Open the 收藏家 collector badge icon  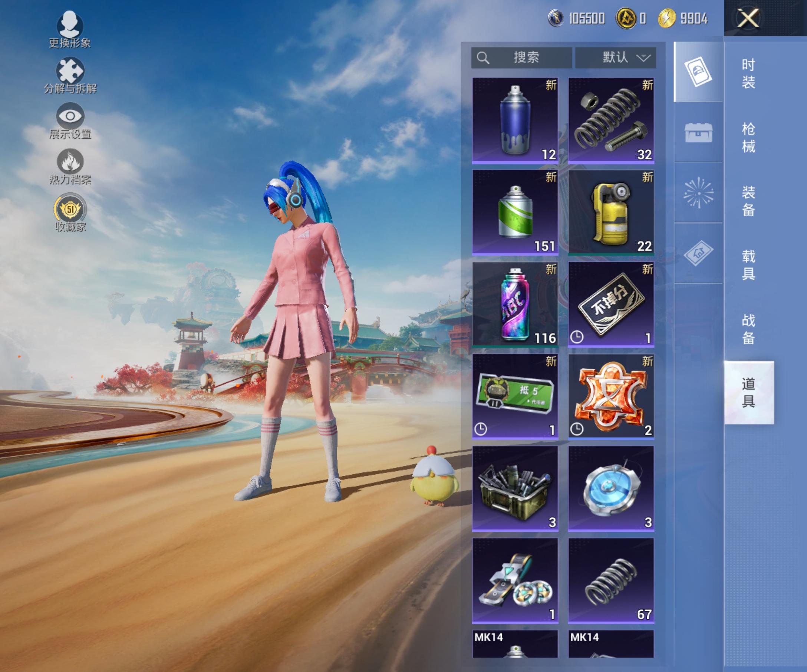(x=70, y=210)
